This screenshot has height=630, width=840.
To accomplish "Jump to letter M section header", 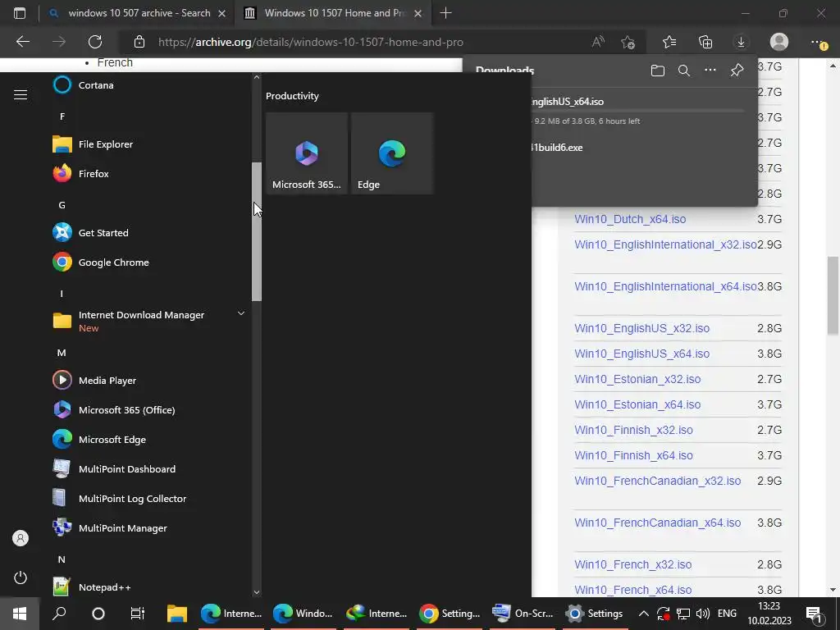I will [62, 353].
